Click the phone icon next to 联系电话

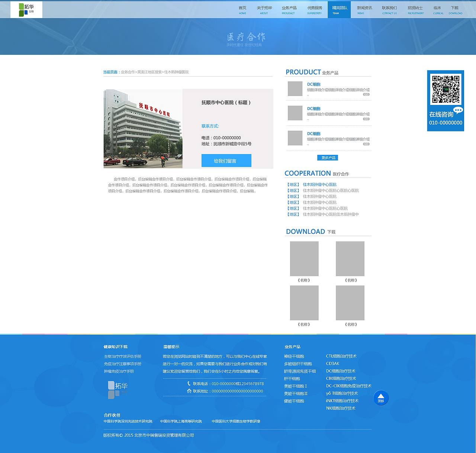(x=189, y=383)
